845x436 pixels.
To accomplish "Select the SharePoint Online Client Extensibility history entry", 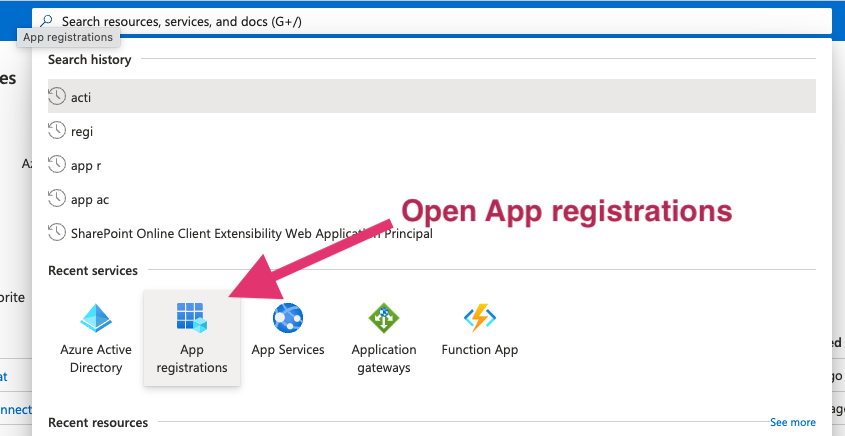I will [x=432, y=233].
